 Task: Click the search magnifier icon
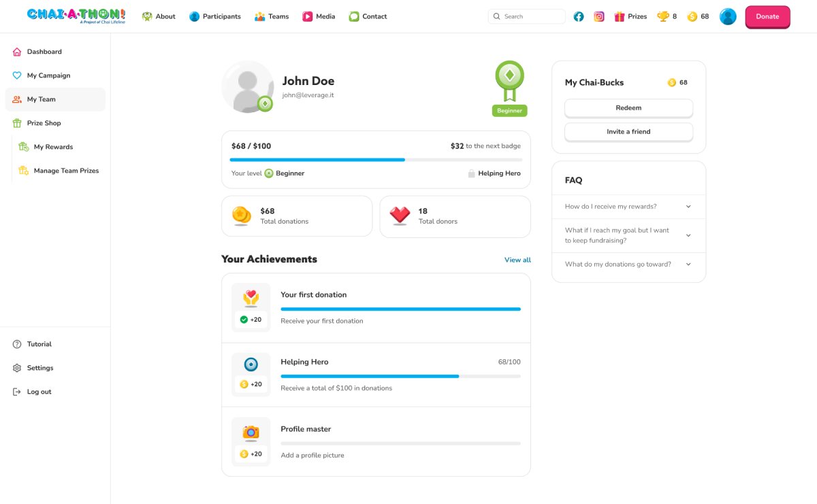pos(497,16)
